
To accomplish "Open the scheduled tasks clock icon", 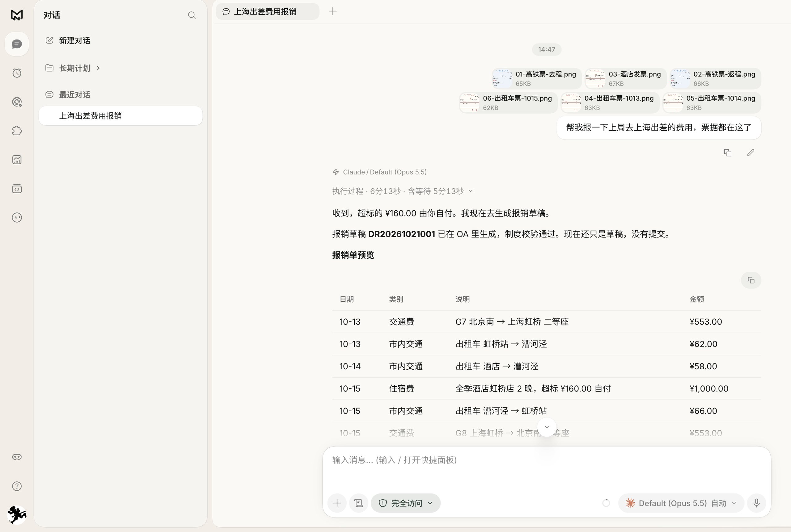I will pos(17,73).
